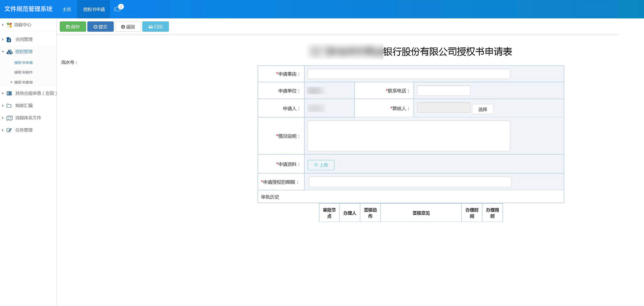
Task: Expand the 制度汇编 menu arrow
Action: click(3, 106)
